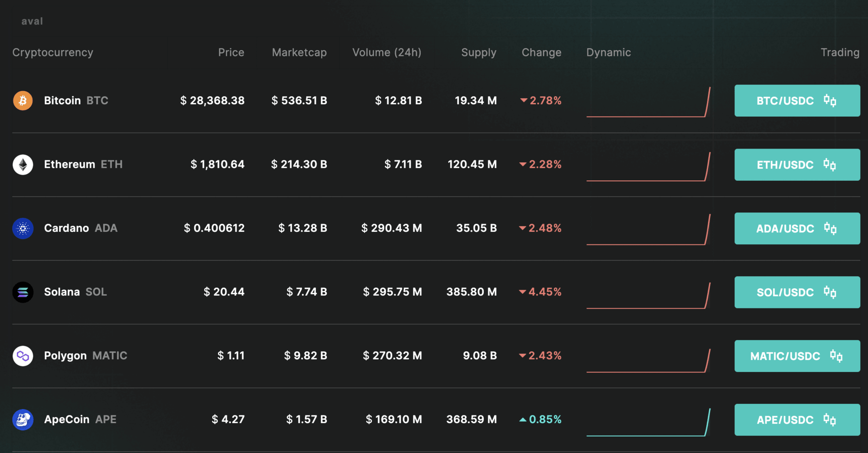Click Polygon marketcap $ 9.82 B

306,356
